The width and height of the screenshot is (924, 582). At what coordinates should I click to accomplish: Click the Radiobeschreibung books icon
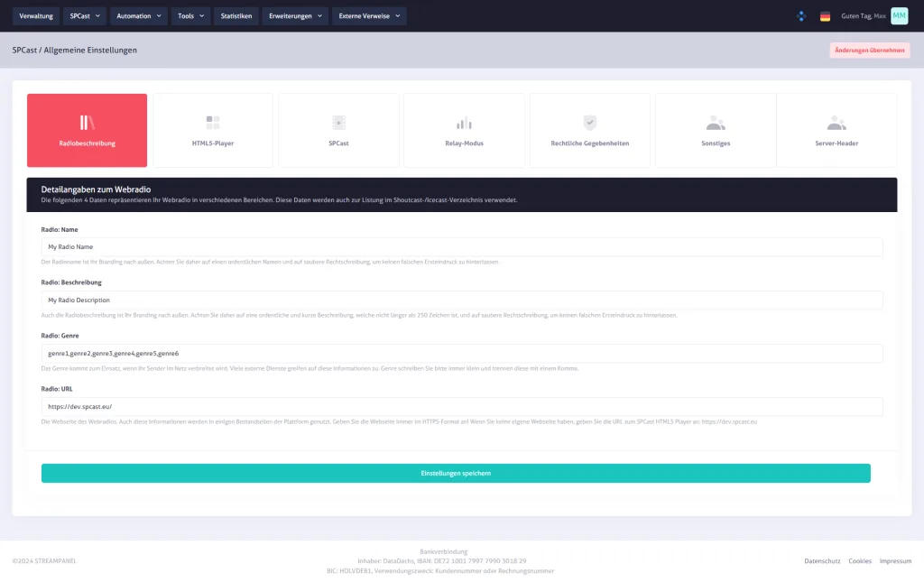(x=87, y=123)
